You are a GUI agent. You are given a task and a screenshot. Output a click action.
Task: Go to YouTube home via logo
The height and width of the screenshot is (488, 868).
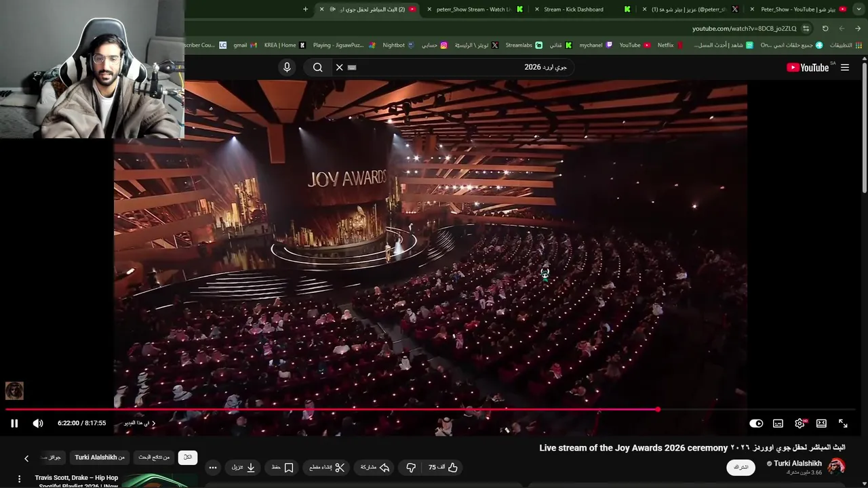coord(808,67)
